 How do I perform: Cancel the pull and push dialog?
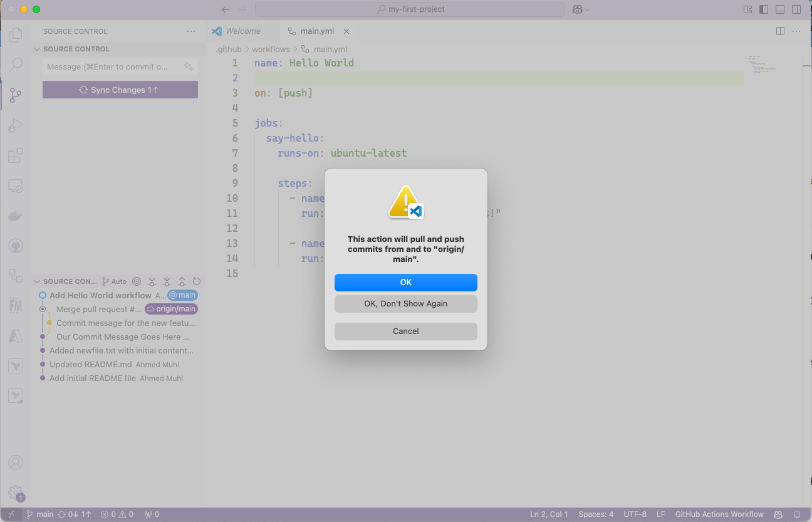pyautogui.click(x=405, y=331)
